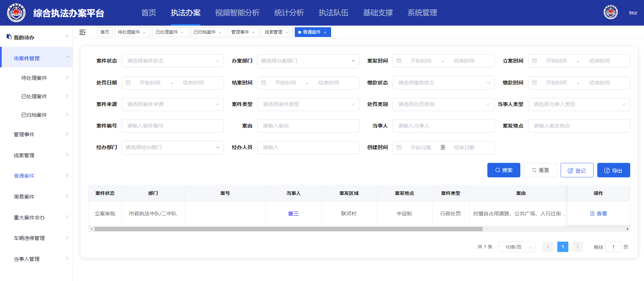Focus the 案件编号 input field
Image resolution: width=644 pixels, height=281 pixels.
[x=172, y=126]
